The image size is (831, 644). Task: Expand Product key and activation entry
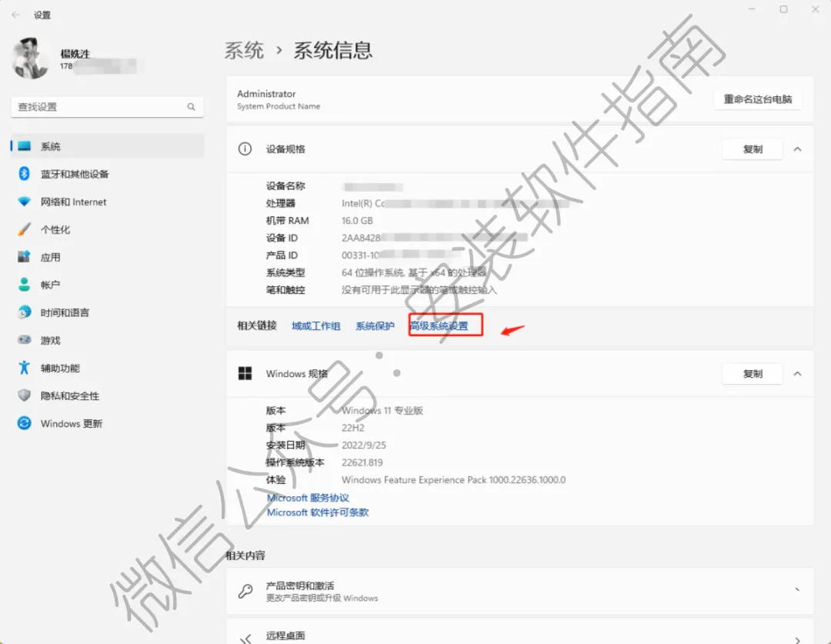[x=519, y=592]
